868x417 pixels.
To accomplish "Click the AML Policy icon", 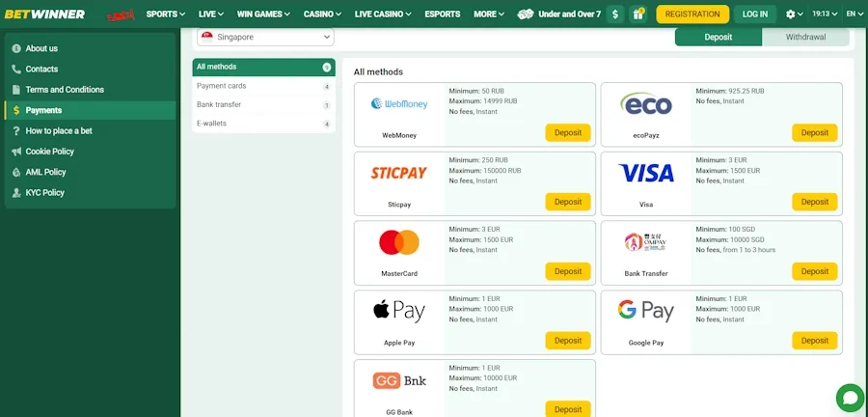I will pyautogui.click(x=16, y=172).
